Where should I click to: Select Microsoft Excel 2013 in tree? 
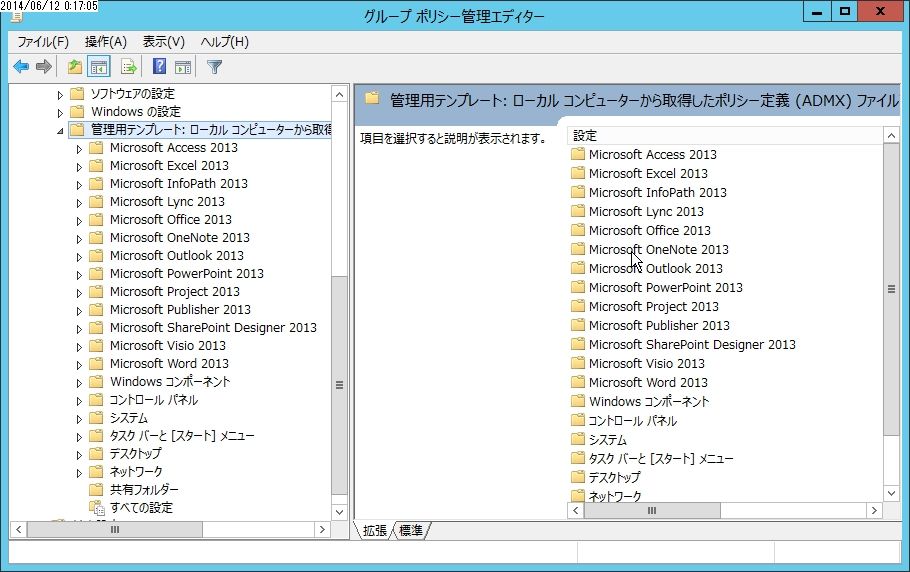(169, 165)
